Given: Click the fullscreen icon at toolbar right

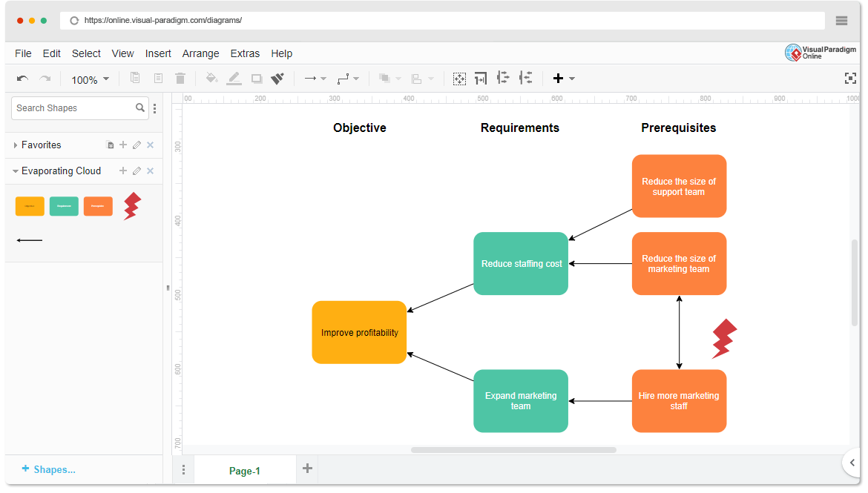Looking at the screenshot, I should click(x=850, y=79).
